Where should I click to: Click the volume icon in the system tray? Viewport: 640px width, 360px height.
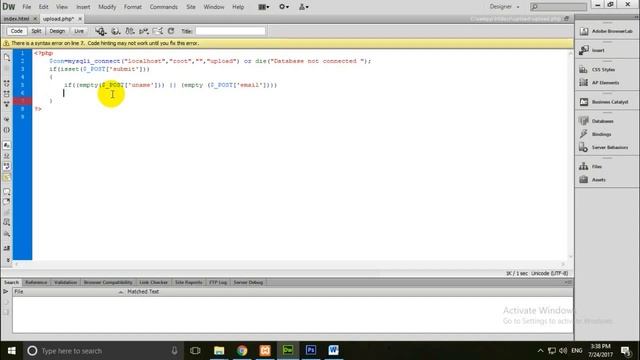click(x=563, y=351)
